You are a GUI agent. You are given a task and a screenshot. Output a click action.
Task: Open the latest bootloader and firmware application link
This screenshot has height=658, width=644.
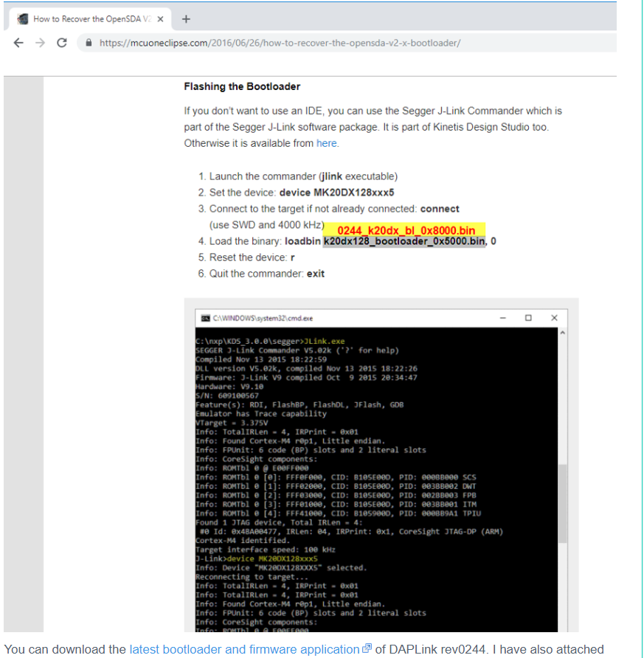pos(245,649)
